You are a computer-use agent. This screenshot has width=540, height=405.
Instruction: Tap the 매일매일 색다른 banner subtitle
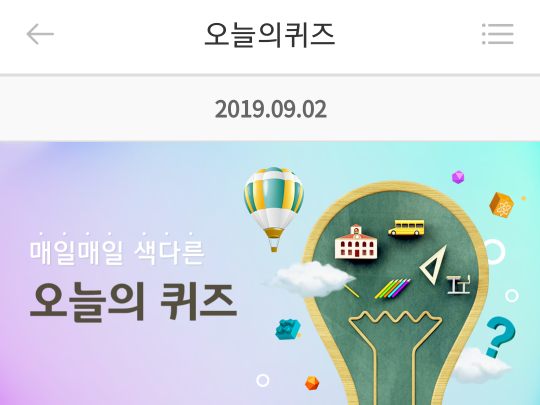[117, 252]
